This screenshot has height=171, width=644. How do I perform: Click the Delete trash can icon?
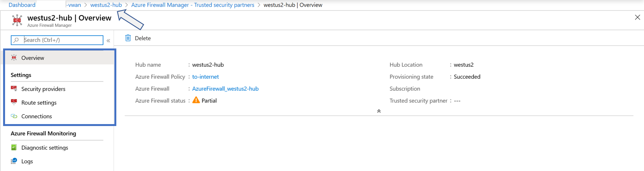[128, 38]
